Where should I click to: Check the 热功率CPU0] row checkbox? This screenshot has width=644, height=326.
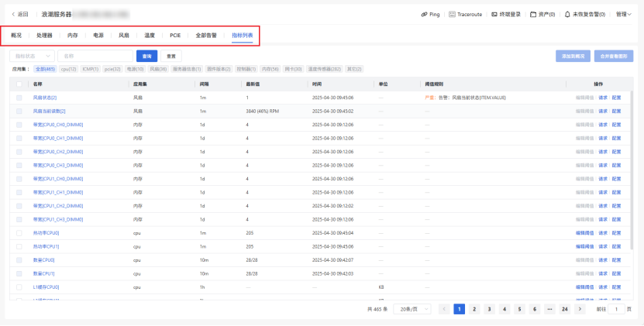coord(19,233)
